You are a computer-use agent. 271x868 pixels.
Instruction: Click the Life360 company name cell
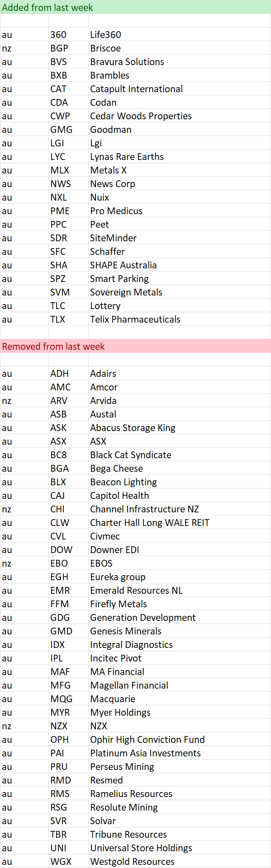(x=180, y=34)
